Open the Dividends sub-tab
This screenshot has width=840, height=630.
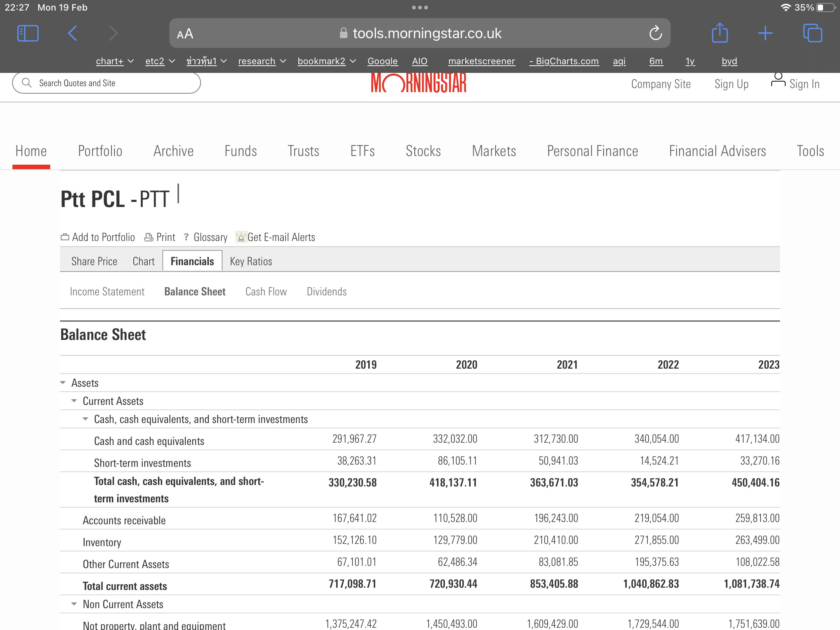[327, 292]
